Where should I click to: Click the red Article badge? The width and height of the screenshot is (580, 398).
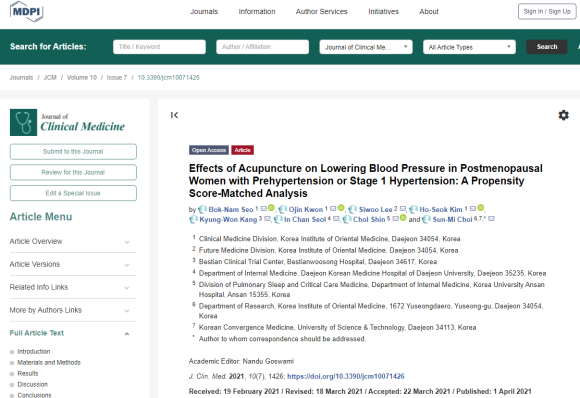(242, 150)
